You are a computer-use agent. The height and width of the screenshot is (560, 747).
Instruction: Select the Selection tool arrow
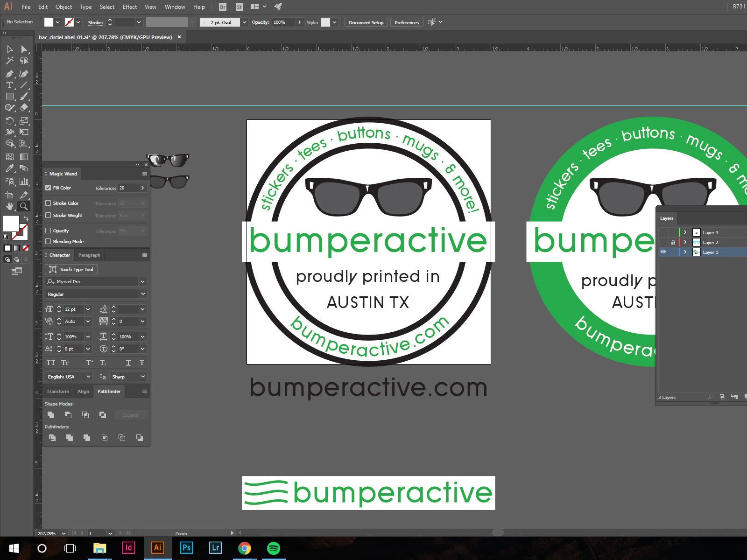(x=9, y=49)
